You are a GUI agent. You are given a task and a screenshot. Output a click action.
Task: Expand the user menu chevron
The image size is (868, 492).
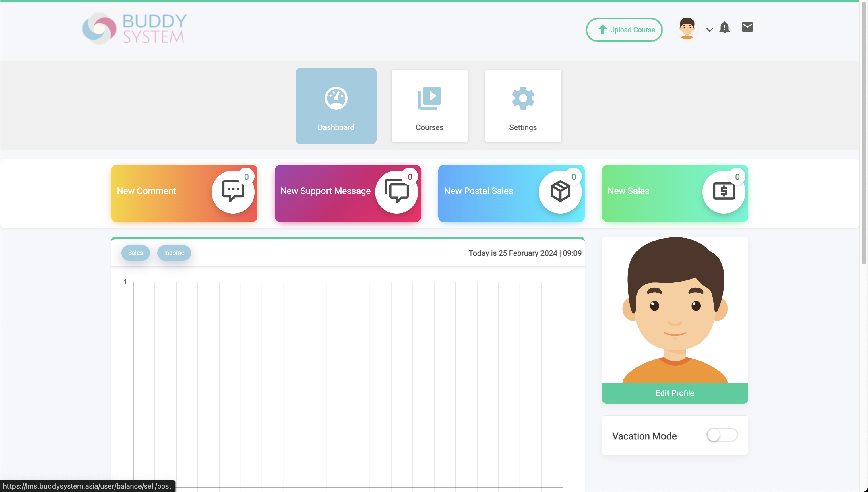(x=710, y=30)
